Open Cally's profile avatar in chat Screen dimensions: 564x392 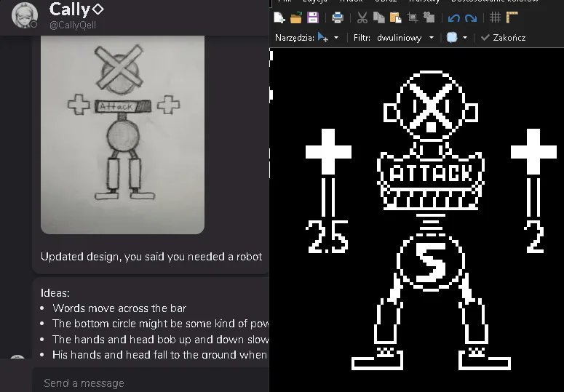25,15
